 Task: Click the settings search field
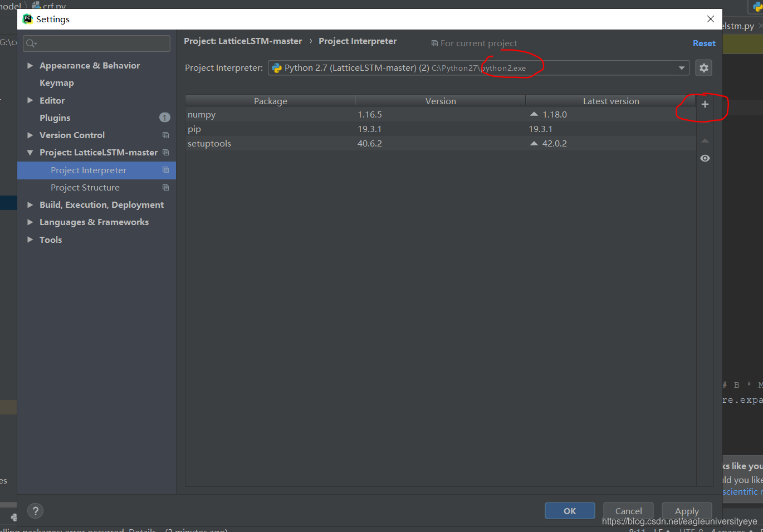pos(97,43)
